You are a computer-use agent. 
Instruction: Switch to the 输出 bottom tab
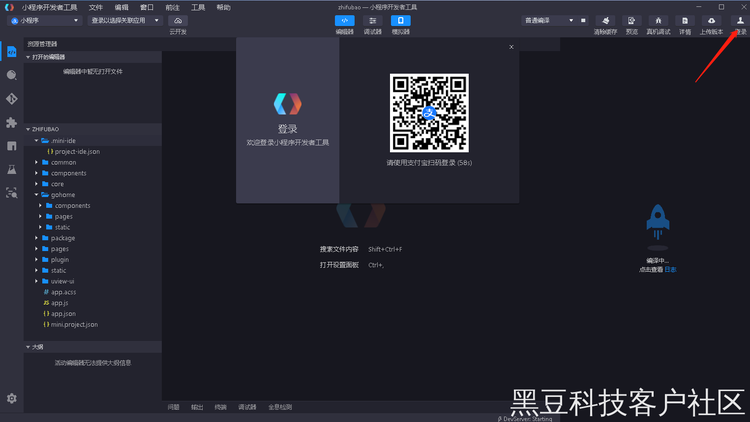pos(197,407)
